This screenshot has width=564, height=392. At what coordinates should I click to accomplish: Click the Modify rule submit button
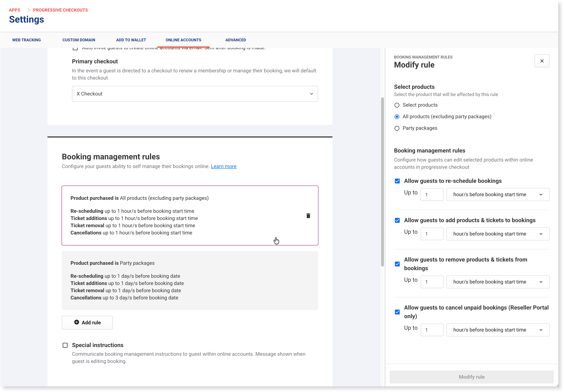coord(471,377)
